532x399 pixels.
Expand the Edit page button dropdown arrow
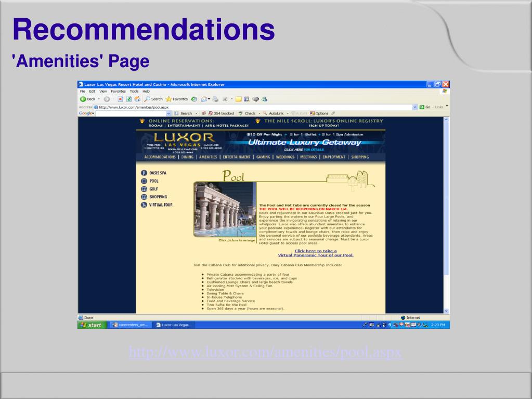(x=232, y=99)
